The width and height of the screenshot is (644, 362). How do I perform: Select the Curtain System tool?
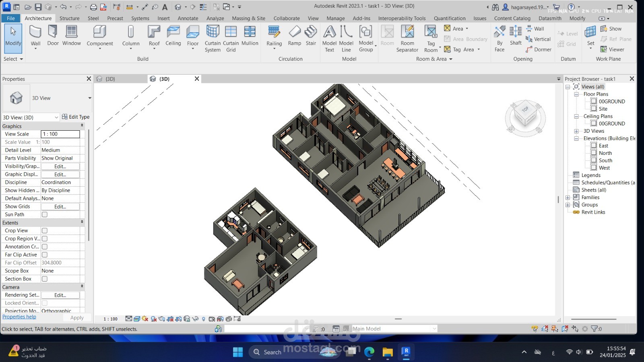click(x=213, y=39)
